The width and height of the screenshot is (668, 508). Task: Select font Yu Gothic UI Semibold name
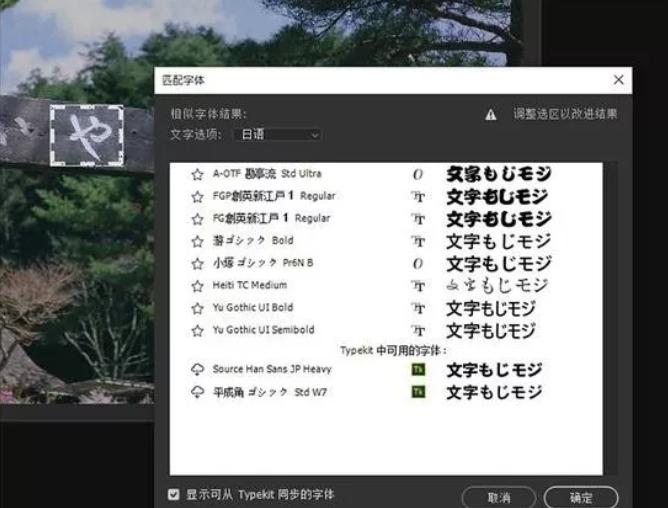point(263,330)
